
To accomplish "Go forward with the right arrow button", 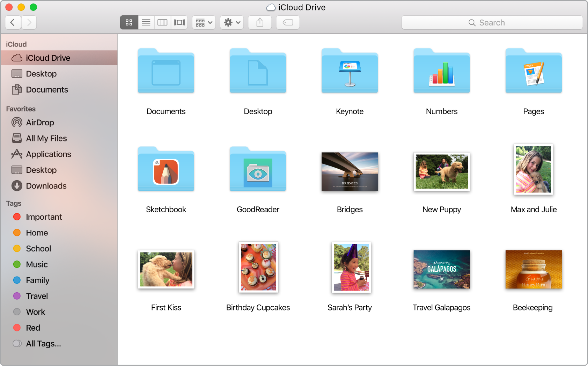I will pyautogui.click(x=29, y=23).
